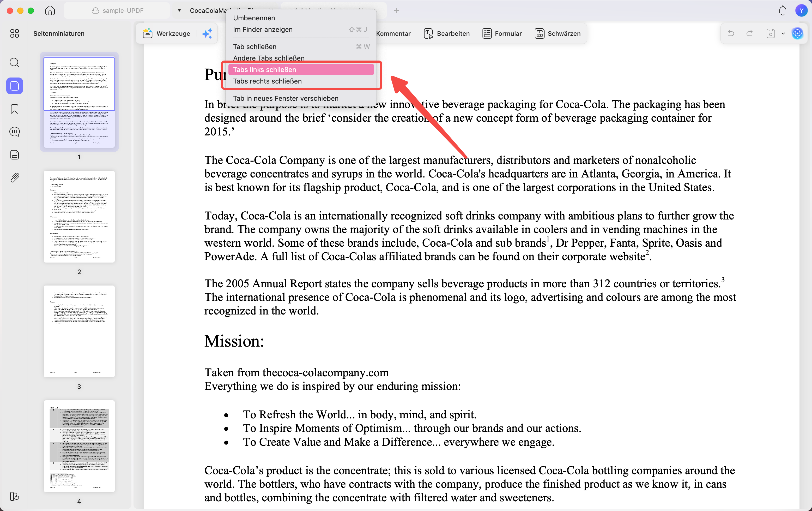812x511 pixels.
Task: Click the save icon in toolbar
Action: [771, 33]
